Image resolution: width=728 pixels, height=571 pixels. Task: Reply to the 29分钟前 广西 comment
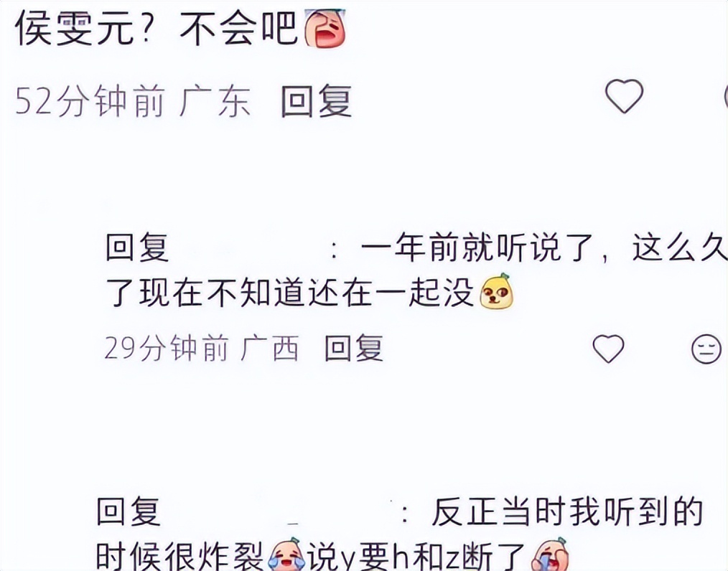pyautogui.click(x=354, y=349)
